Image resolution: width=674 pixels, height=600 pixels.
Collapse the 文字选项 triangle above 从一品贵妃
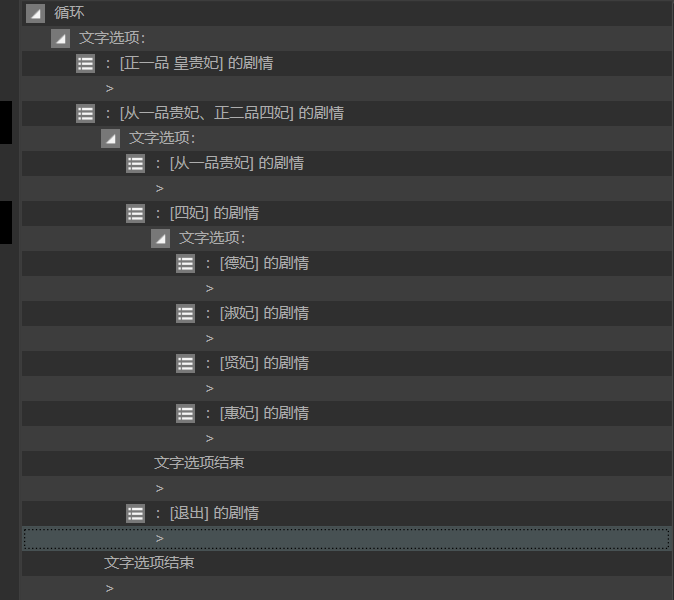[110, 138]
